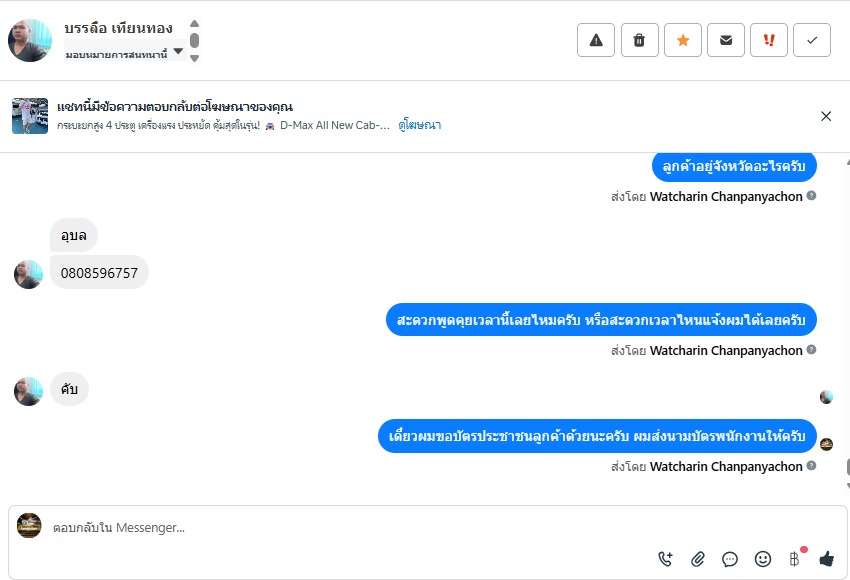Click the spam warning triangle icon
The height and width of the screenshot is (580, 850).
click(x=596, y=40)
